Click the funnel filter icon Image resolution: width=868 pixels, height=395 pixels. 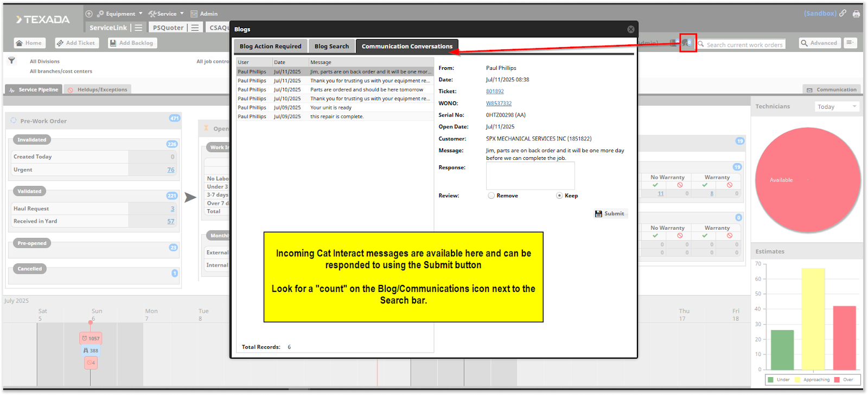11,60
